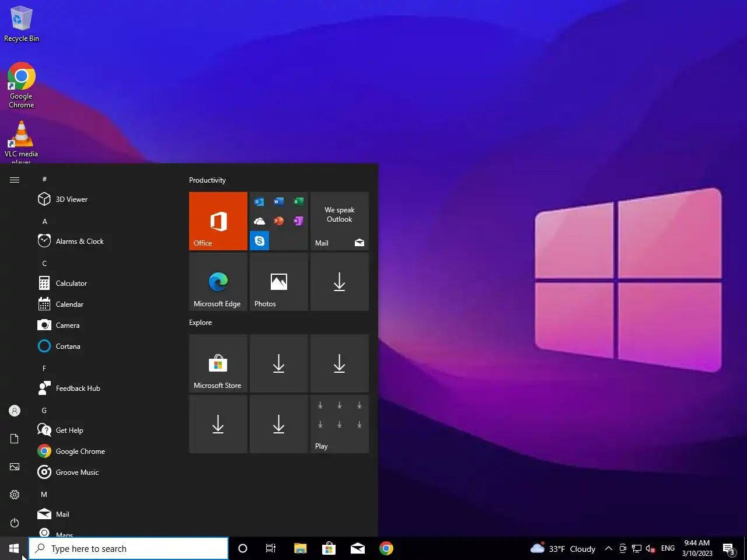Open the Mail app from the taskbar
Viewport: 747px width, 560px height.
pos(357,548)
